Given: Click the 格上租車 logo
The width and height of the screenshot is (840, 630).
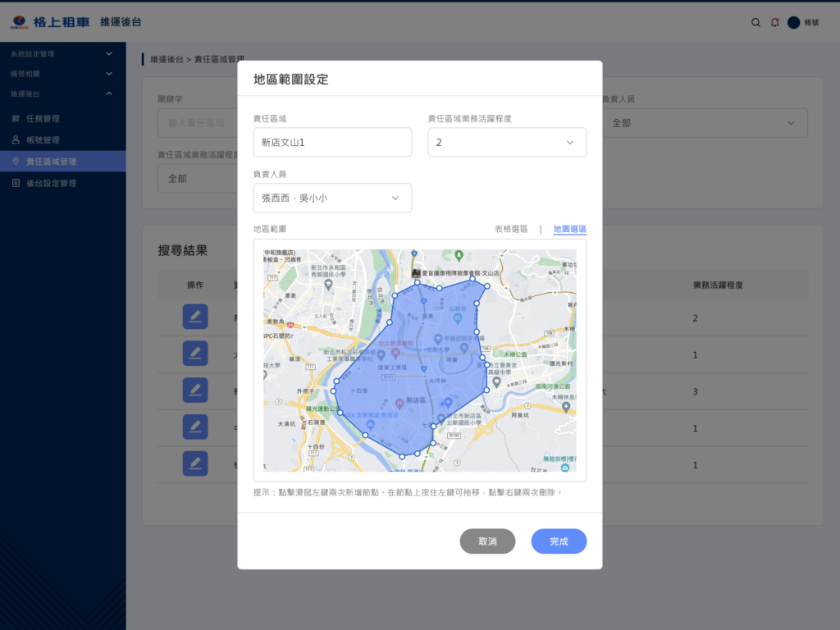Looking at the screenshot, I should (x=50, y=22).
